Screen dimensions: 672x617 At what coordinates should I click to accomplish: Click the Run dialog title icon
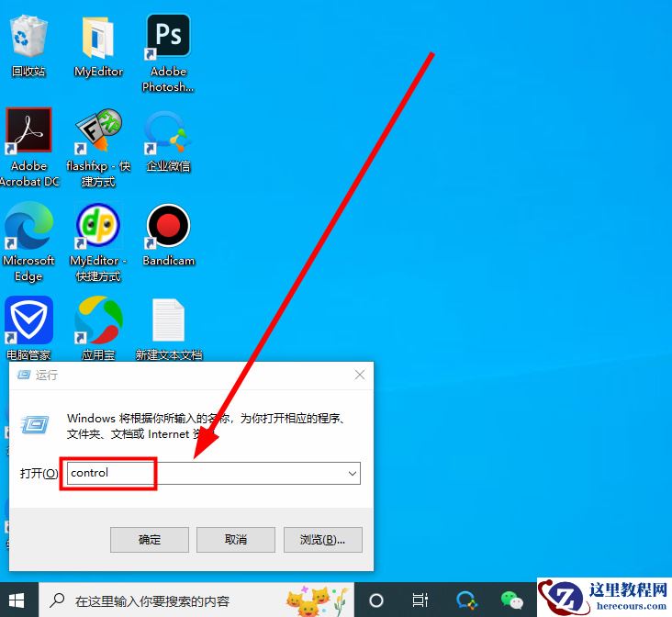pos(24,376)
